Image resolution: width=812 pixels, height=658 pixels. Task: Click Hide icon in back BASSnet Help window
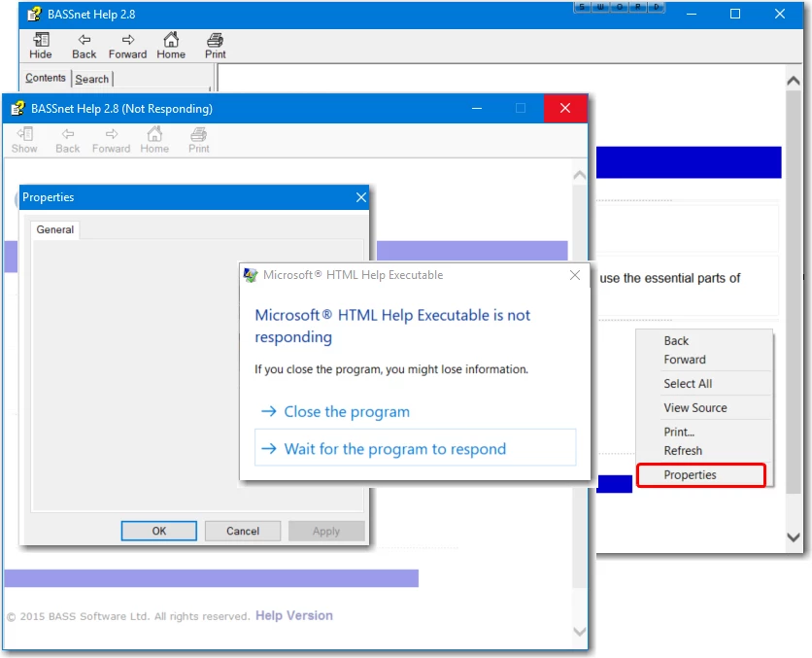[x=41, y=40]
